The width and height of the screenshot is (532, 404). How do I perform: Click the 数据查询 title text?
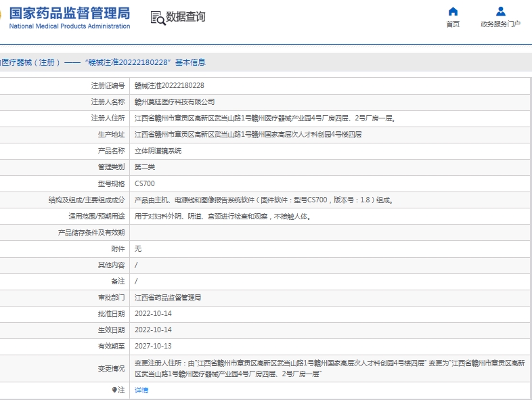point(185,17)
